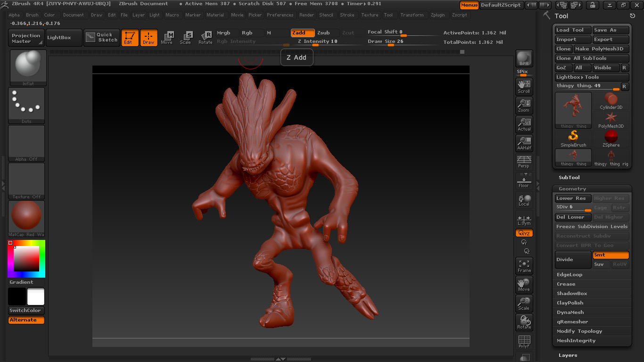Toggle Local transformations icon
Screen dimensions: 644x362
click(524, 200)
